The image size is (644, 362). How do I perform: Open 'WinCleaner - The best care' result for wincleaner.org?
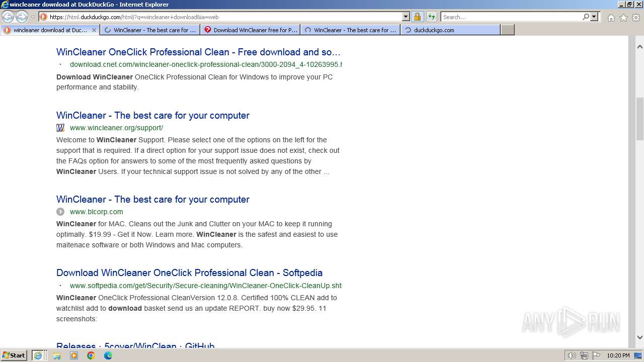(x=153, y=115)
